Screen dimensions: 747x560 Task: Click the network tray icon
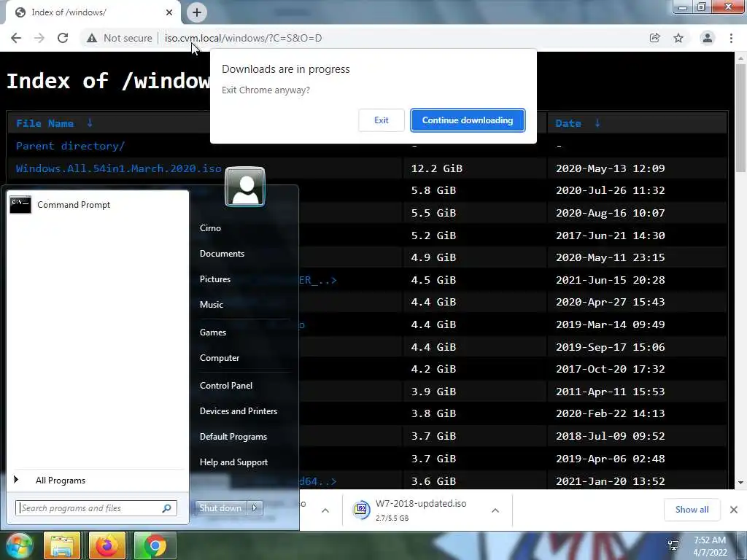673,545
